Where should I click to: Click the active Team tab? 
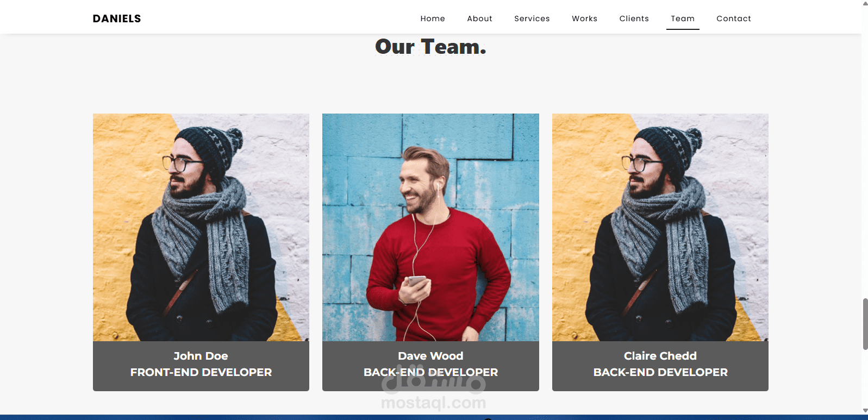pyautogui.click(x=683, y=18)
